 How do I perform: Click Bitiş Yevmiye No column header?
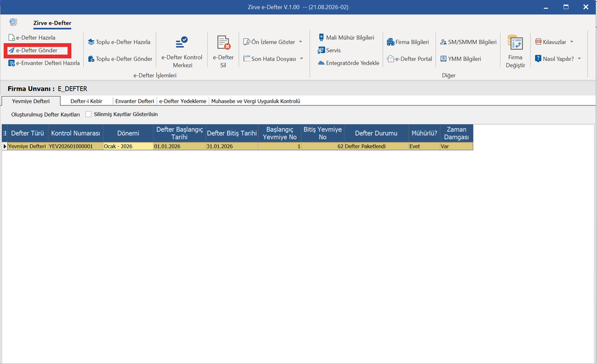tap(322, 133)
